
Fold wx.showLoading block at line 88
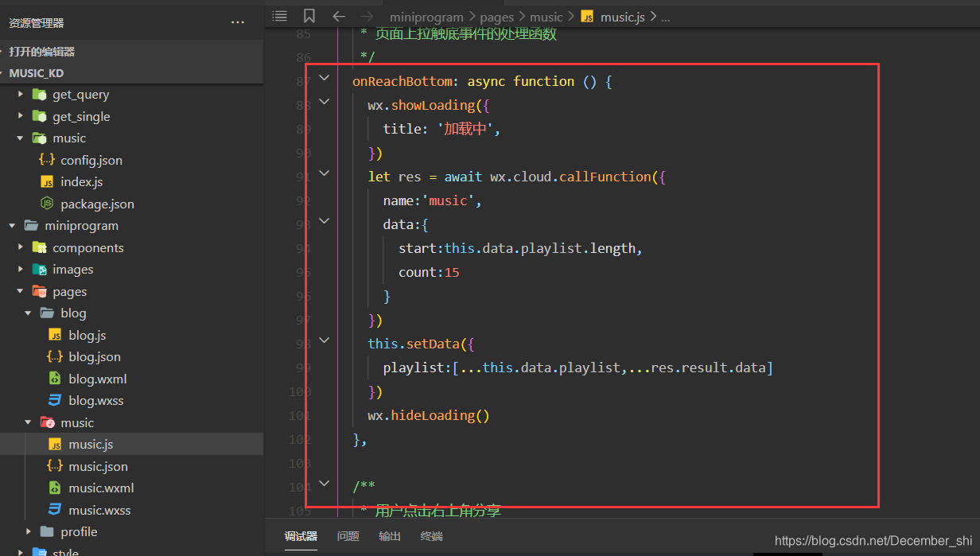click(x=324, y=101)
